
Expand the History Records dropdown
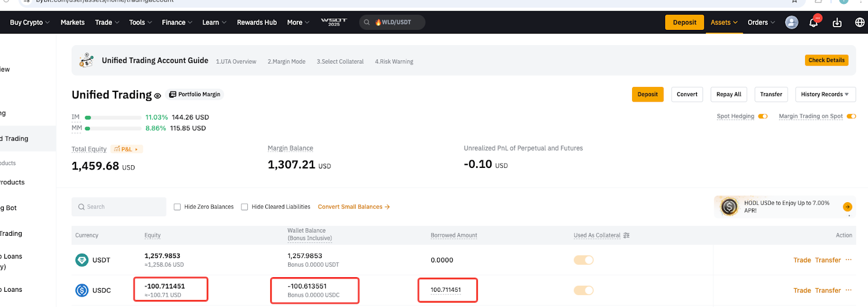tap(825, 95)
